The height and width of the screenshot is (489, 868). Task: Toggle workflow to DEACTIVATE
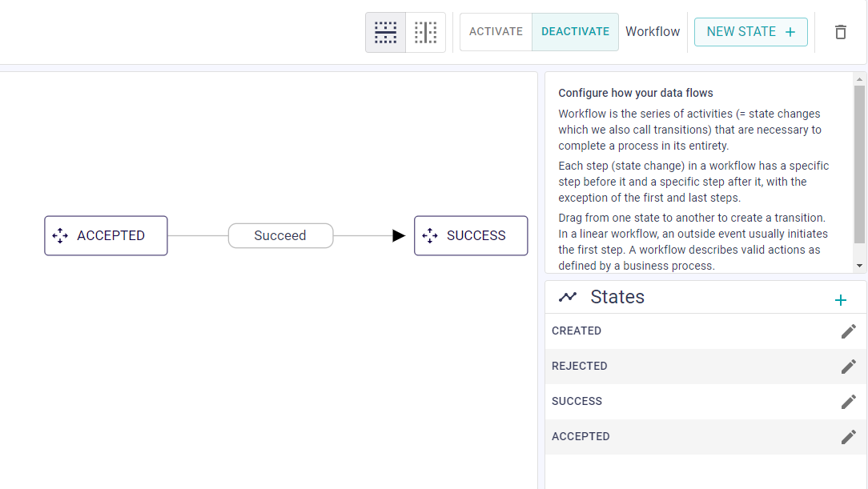575,31
